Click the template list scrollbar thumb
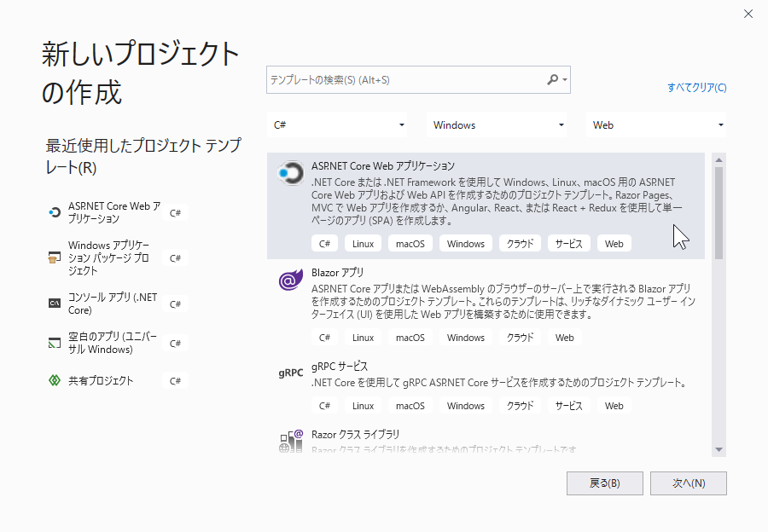The width and height of the screenshot is (768, 532). 719,213
